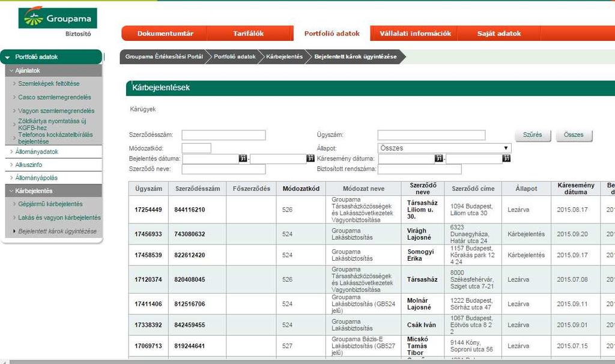
Task: Open the Állapot dropdown showing Összes
Action: (444, 148)
